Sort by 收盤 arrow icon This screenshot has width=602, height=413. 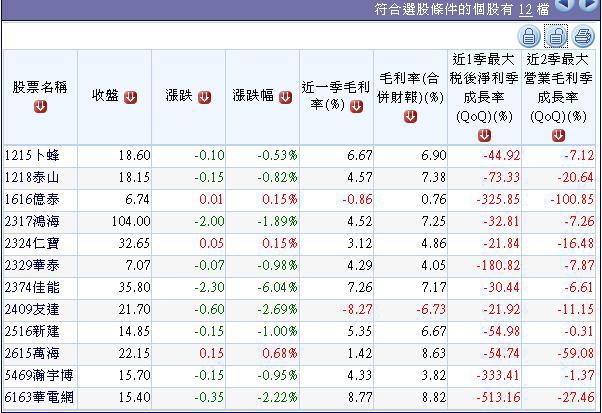(x=131, y=97)
